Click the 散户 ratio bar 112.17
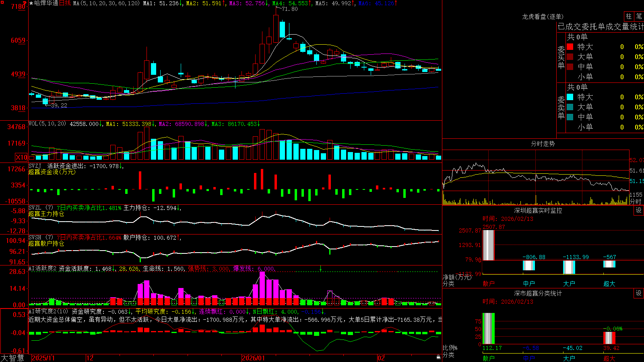The height and width of the screenshot is (362, 644). pos(488,329)
